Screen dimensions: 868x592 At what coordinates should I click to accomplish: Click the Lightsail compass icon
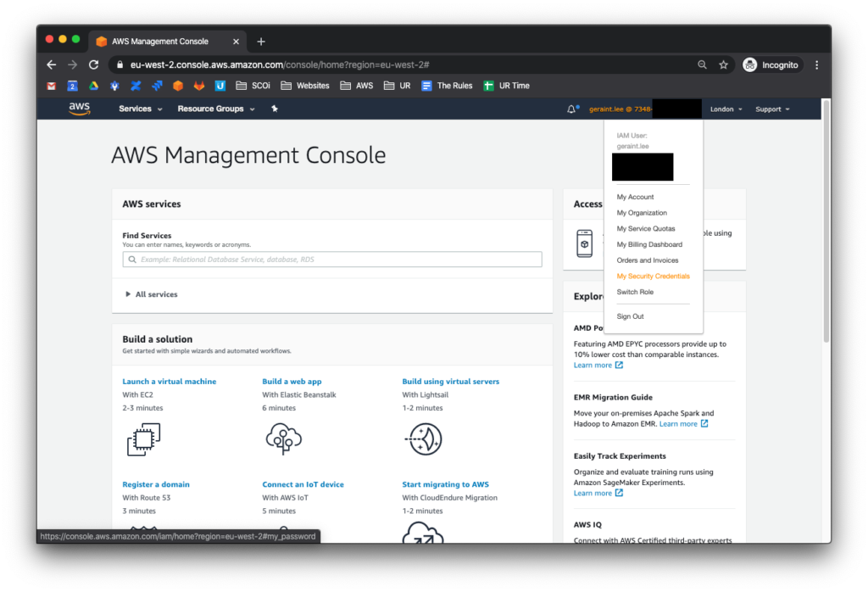tap(424, 439)
